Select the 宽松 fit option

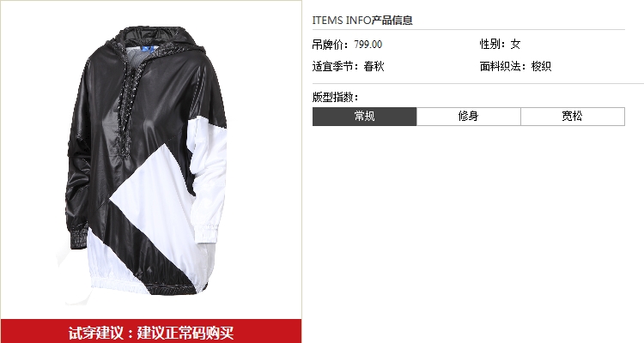point(573,117)
